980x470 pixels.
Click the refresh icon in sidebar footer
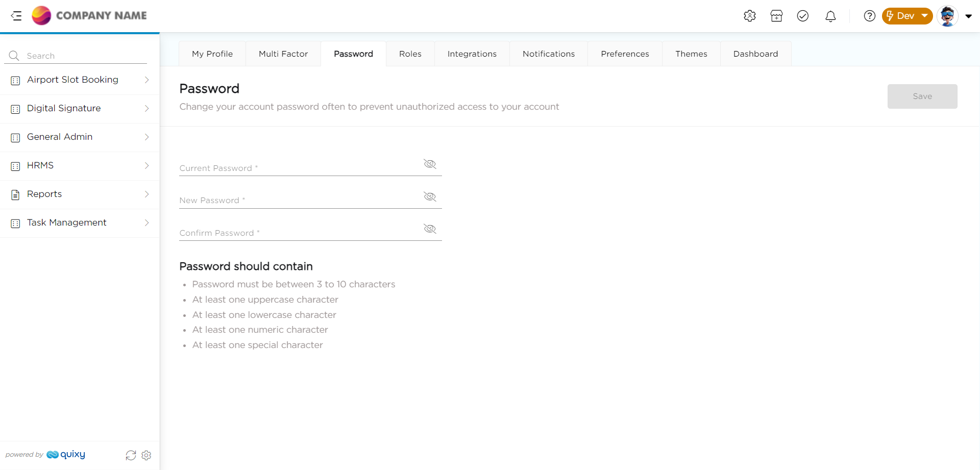[131, 455]
